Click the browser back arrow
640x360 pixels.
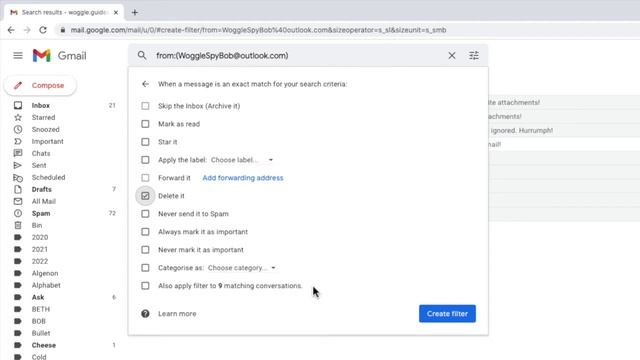click(11, 30)
